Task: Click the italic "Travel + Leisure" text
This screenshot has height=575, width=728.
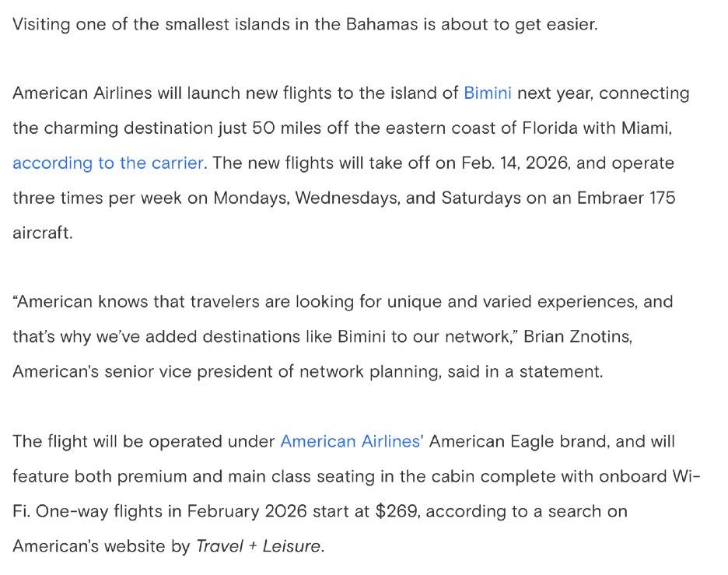Action: 257,546
